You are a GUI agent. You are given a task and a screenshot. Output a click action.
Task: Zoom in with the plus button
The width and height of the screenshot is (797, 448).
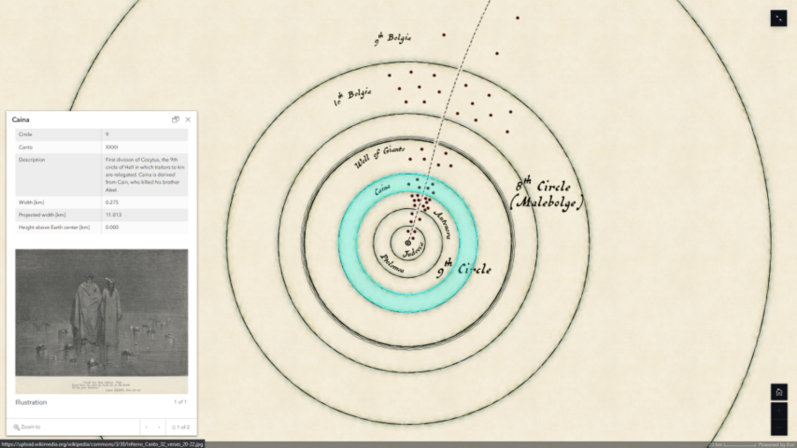point(779,410)
